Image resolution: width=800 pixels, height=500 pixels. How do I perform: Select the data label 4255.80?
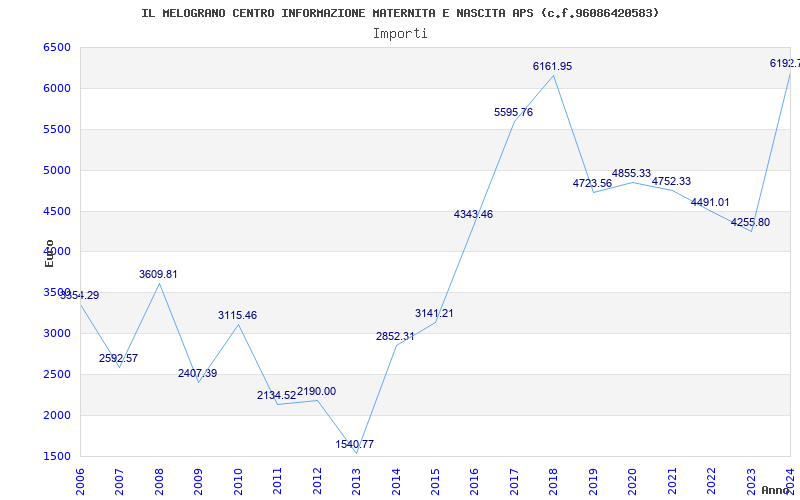[751, 222]
